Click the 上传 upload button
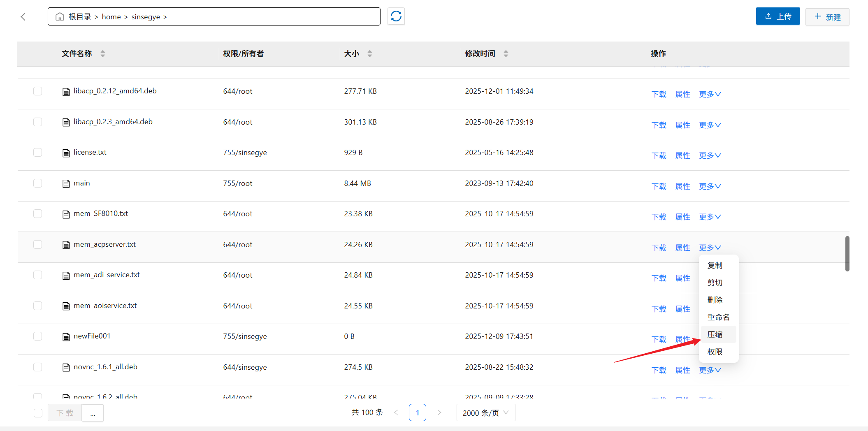The width and height of the screenshot is (868, 431). [x=777, y=16]
